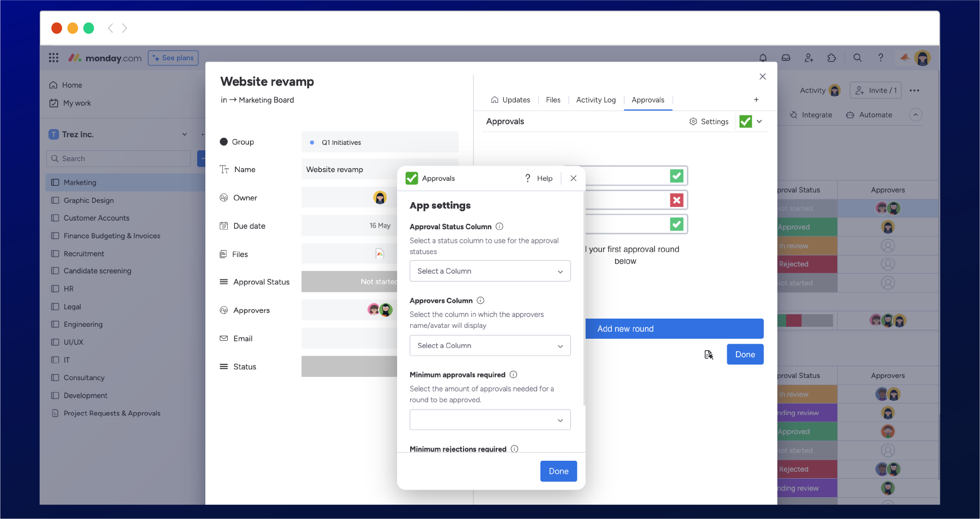The width and height of the screenshot is (980, 519).
Task: Click the Search field in the sidebar
Action: 118,158
